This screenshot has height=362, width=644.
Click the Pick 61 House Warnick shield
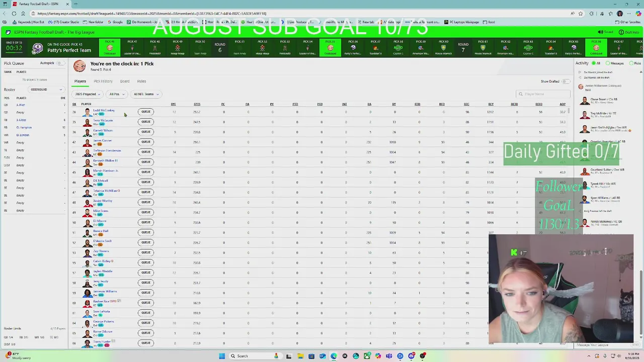pos(483,48)
